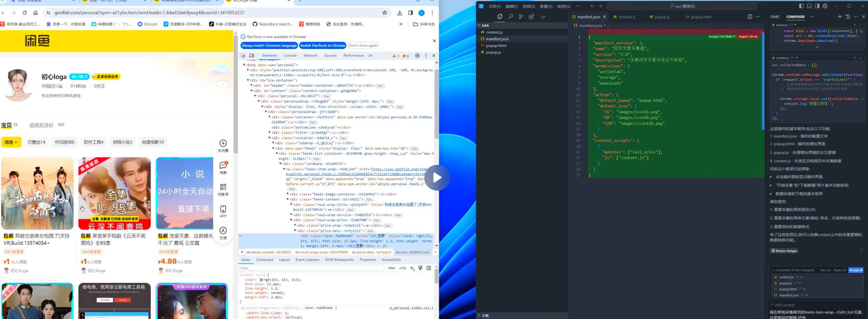Click Review changes button
Viewport: 868px width, 319px height.
784,251
